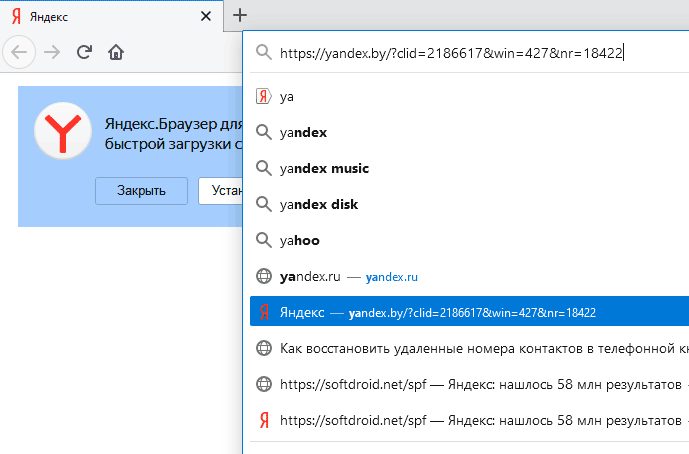Open a new tab with plus button
Image resolution: width=689 pixels, height=454 pixels.
[x=239, y=15]
